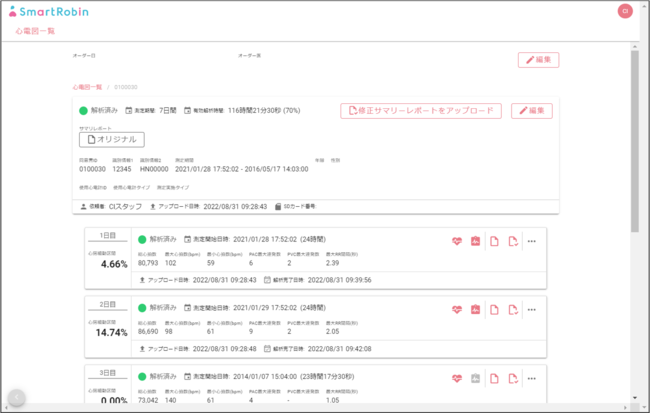This screenshot has width=650, height=413.
Task: Open the heartbeat waveform icon for day 1
Action: (457, 241)
